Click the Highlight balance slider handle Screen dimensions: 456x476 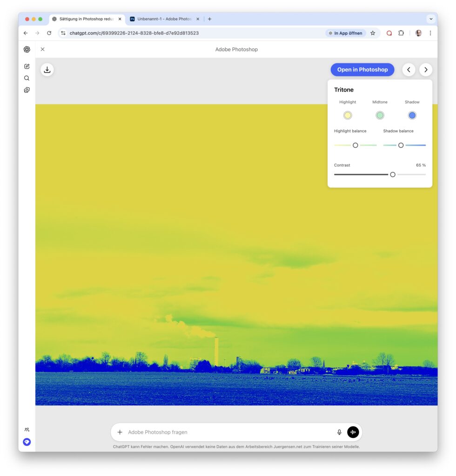355,145
